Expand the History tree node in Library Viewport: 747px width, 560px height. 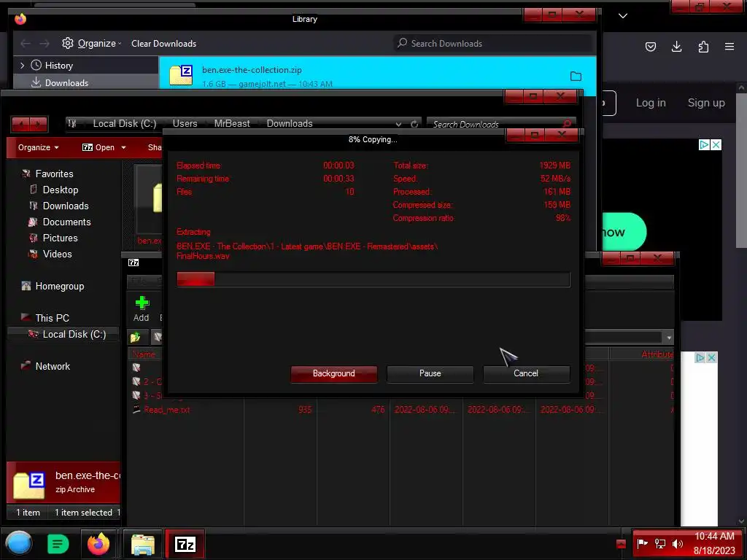click(22, 65)
